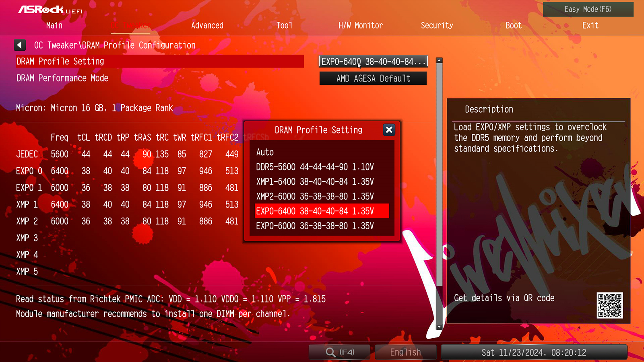Click the Freq column header

pos(60,138)
